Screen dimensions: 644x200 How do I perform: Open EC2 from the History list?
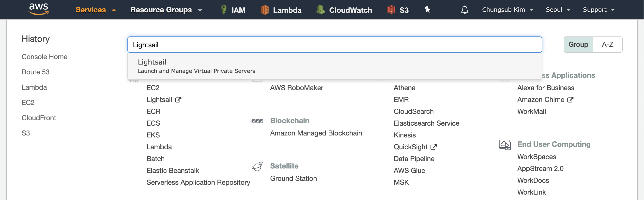point(28,103)
